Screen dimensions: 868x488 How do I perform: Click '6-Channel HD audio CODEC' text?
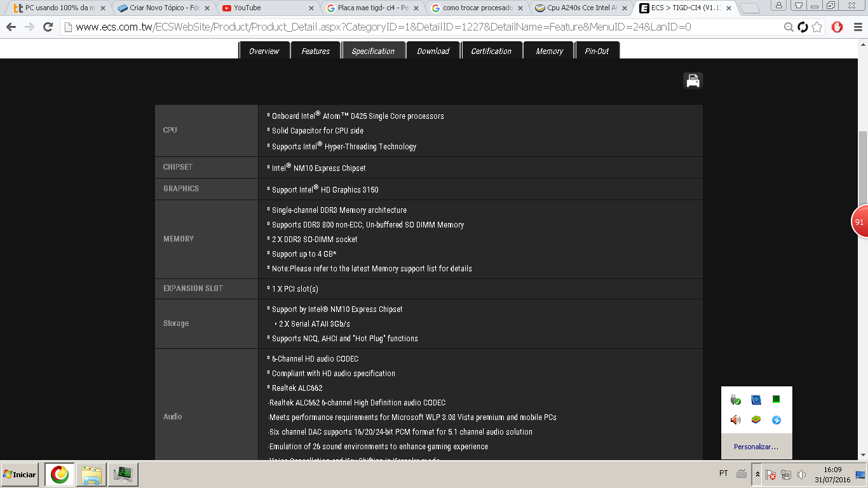click(315, 359)
